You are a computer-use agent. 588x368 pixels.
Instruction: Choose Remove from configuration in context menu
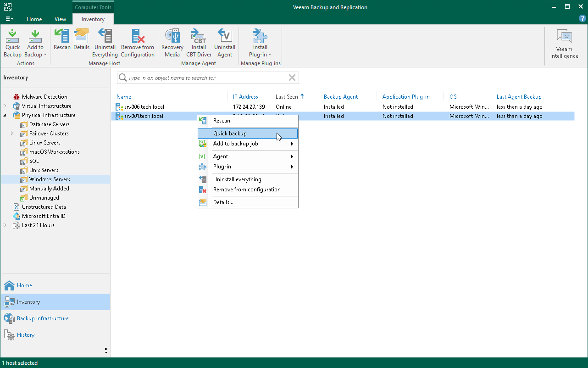click(248, 190)
